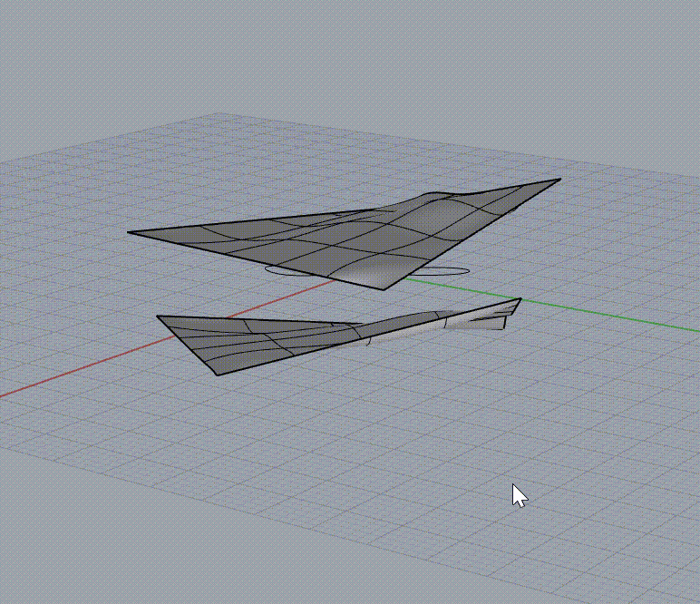The image size is (700, 604).
Task: Pick the upper surface's top right corner
Action: (559, 180)
